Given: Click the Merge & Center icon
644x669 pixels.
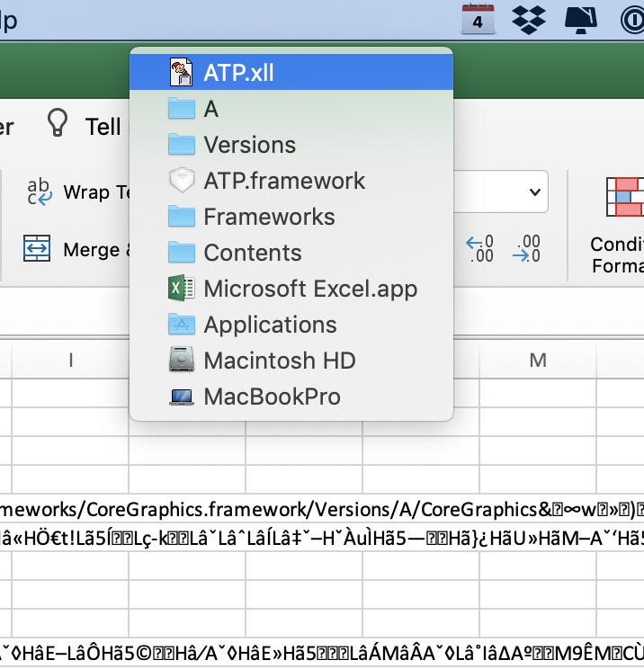Looking at the screenshot, I should (x=37, y=248).
